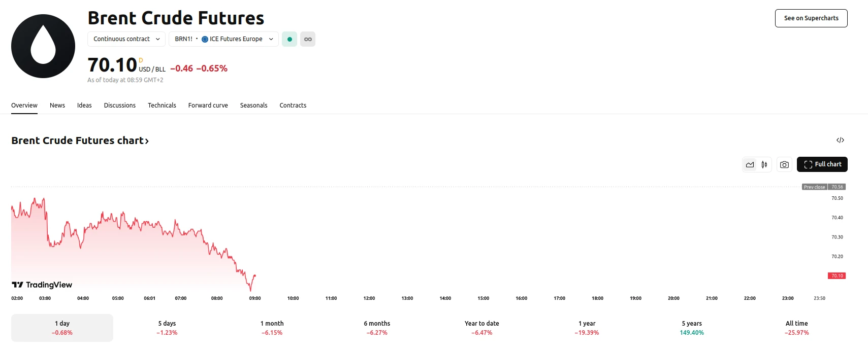Open the Full chart button
868x350 pixels.
point(822,164)
